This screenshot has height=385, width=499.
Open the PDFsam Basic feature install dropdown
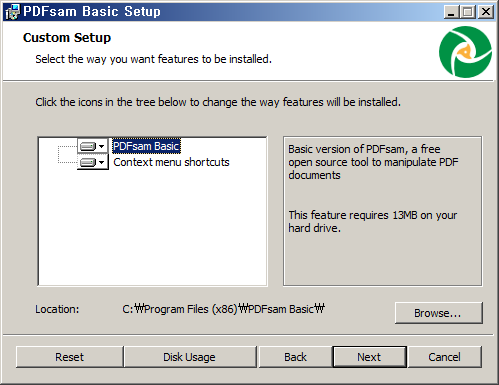click(93, 146)
